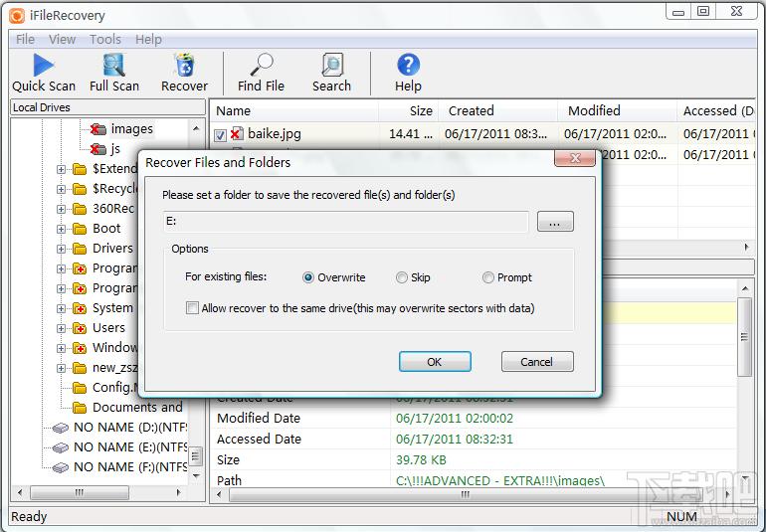This screenshot has height=532, width=766.
Task: Expand the Users tree node
Action: tap(61, 329)
